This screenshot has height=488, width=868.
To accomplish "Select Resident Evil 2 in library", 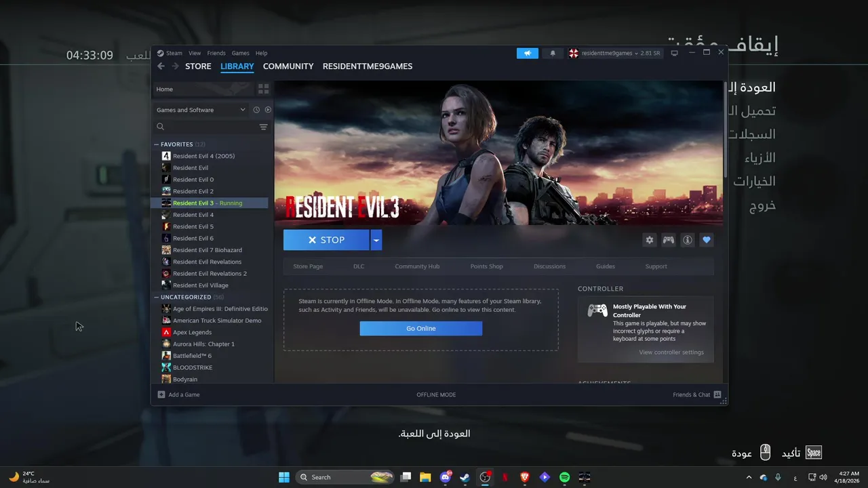I will (x=210, y=191).
